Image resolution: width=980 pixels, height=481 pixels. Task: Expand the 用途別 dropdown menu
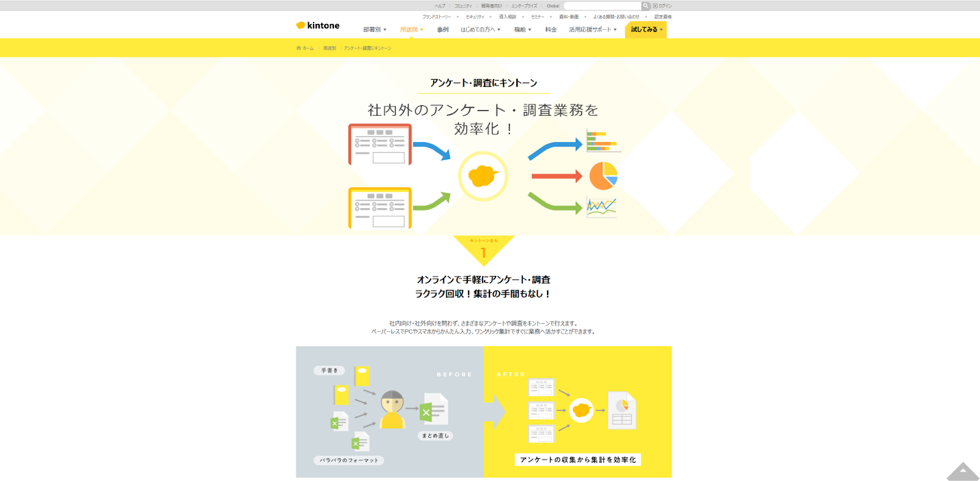click(411, 29)
